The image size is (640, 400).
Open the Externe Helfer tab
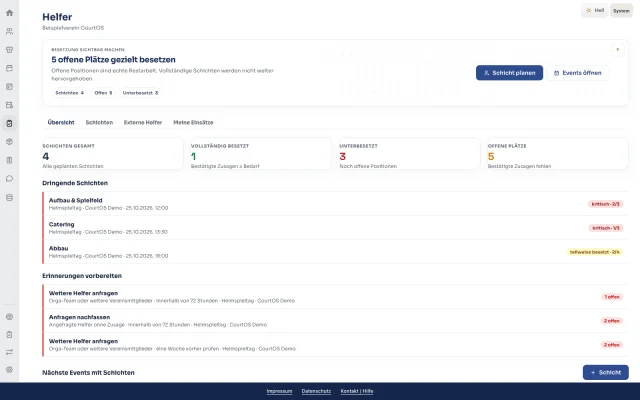point(143,122)
